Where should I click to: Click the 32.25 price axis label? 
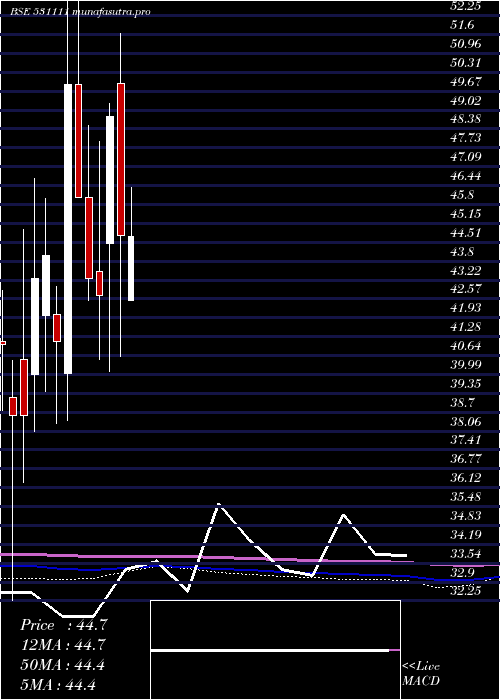[x=465, y=591]
